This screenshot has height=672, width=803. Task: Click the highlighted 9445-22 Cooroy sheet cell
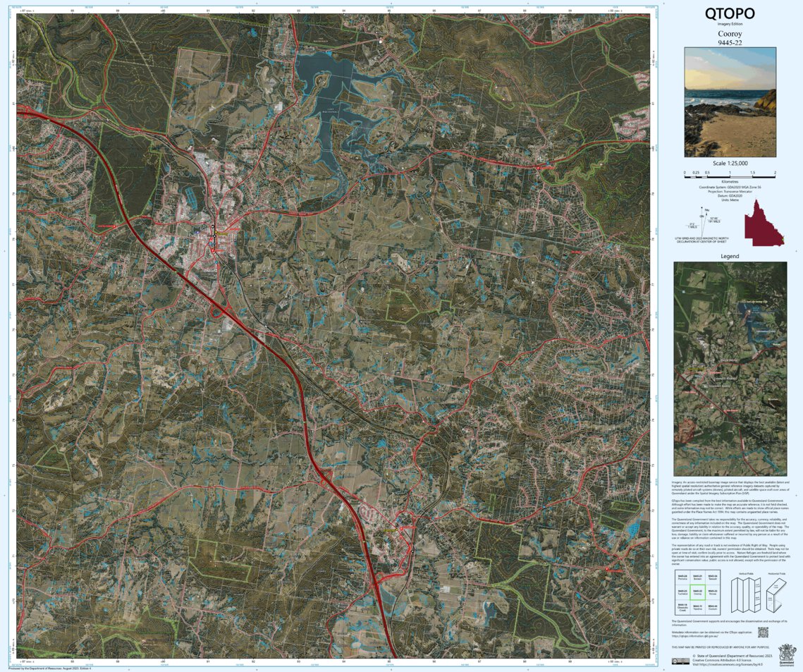(x=698, y=592)
